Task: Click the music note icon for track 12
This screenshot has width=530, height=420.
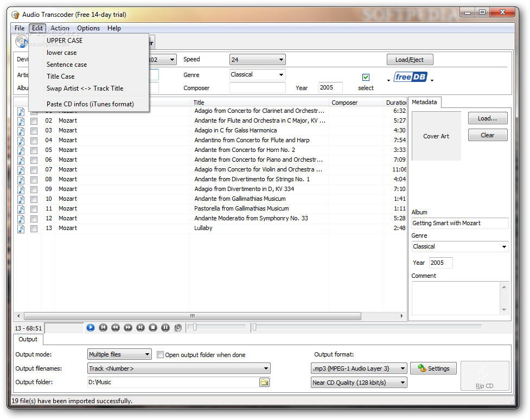Action: pyautogui.click(x=21, y=219)
